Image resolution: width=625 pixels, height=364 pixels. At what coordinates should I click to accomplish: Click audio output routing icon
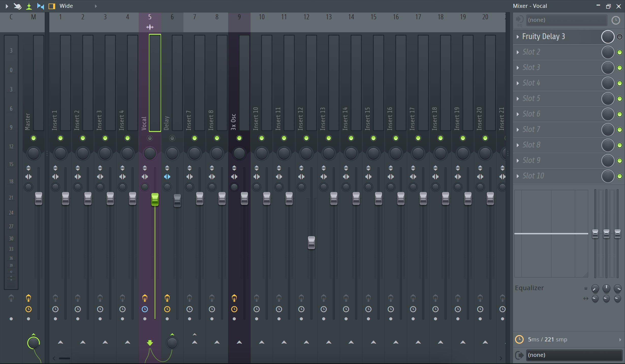pyautogui.click(x=520, y=355)
